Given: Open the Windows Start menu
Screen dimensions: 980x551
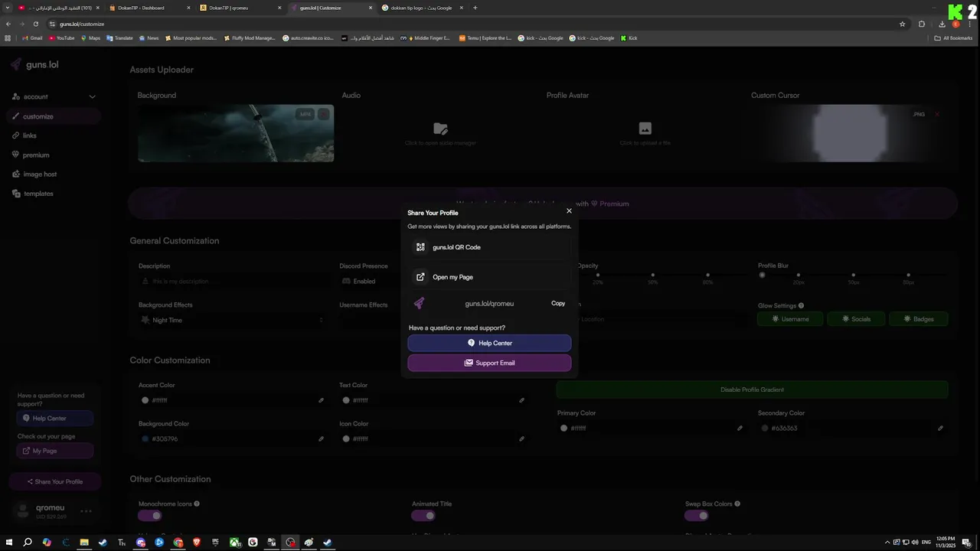Looking at the screenshot, I should click(9, 543).
